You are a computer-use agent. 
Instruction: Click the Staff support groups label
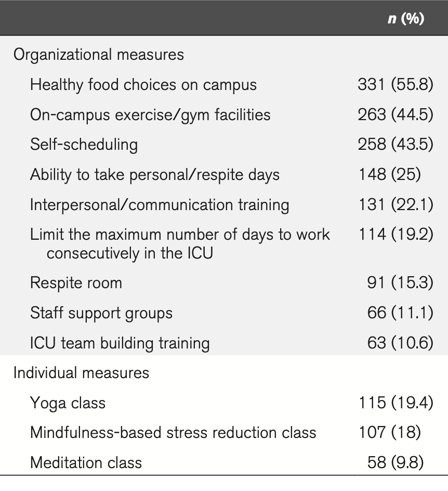pos(101,313)
